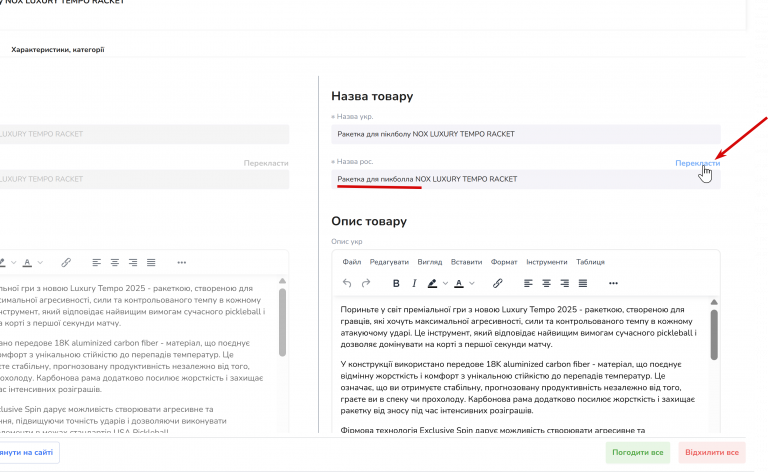Click scroll-up arrow in left editor

282,281
